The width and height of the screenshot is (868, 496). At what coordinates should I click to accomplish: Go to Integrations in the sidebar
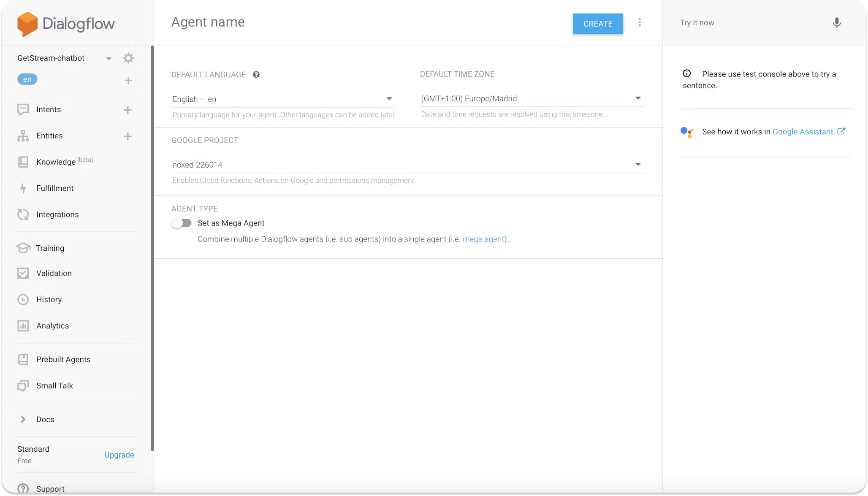click(x=57, y=214)
